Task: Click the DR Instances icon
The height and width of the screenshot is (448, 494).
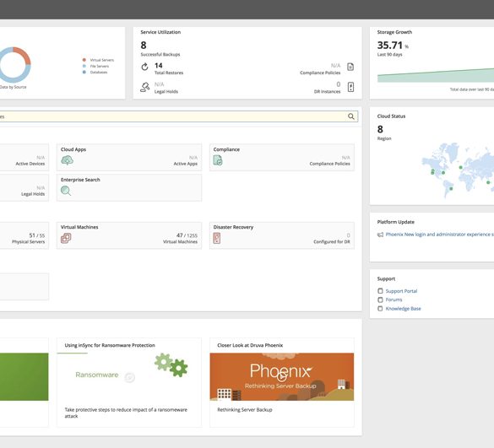Action: click(350, 87)
